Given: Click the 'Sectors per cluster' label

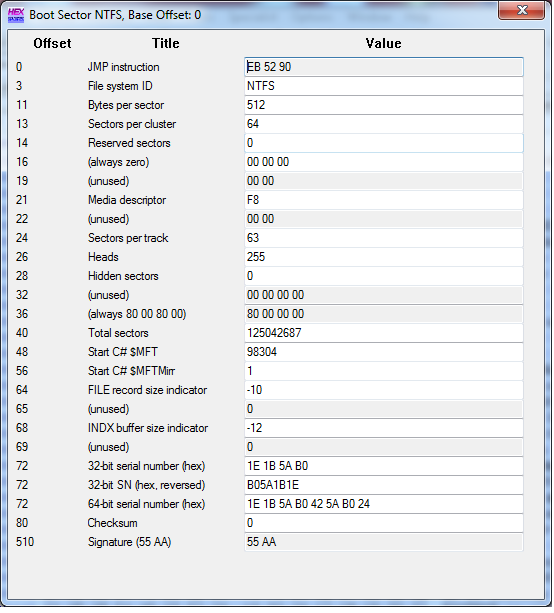Looking at the screenshot, I should pos(132,124).
